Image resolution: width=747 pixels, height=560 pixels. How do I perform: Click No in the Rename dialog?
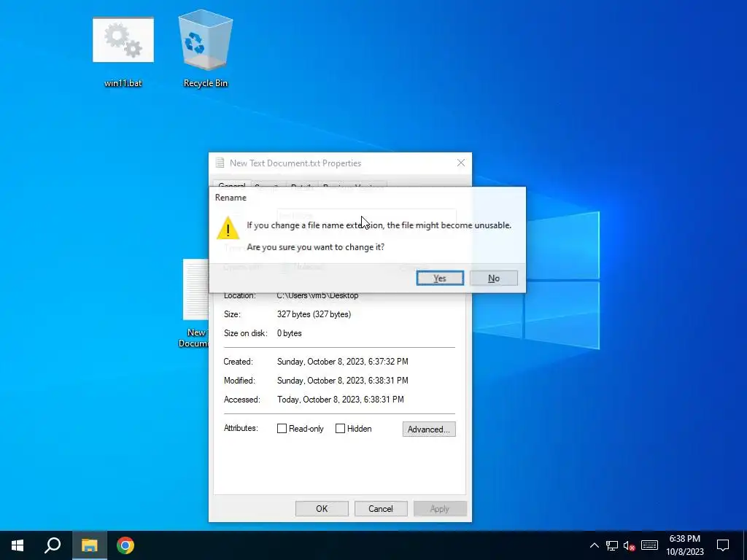(494, 278)
